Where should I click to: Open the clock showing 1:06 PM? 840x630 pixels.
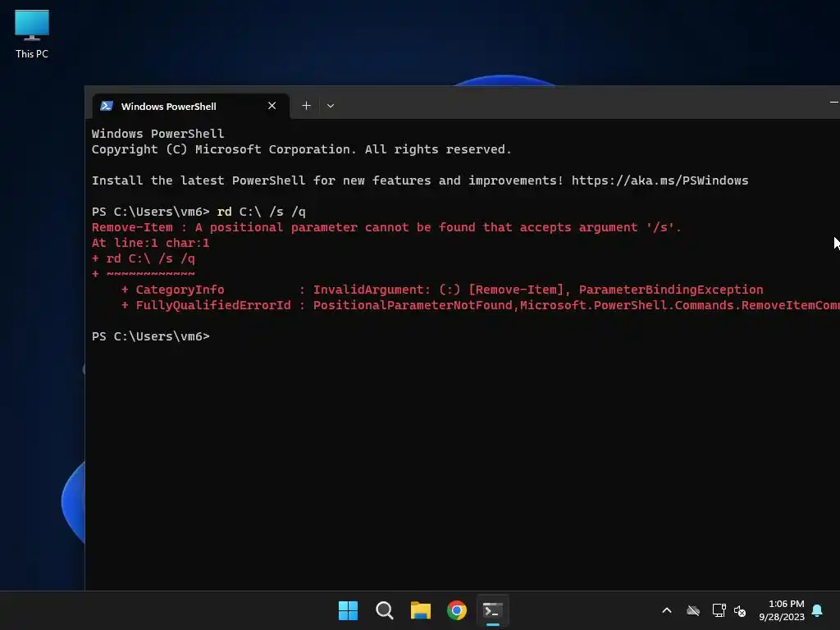click(x=782, y=610)
